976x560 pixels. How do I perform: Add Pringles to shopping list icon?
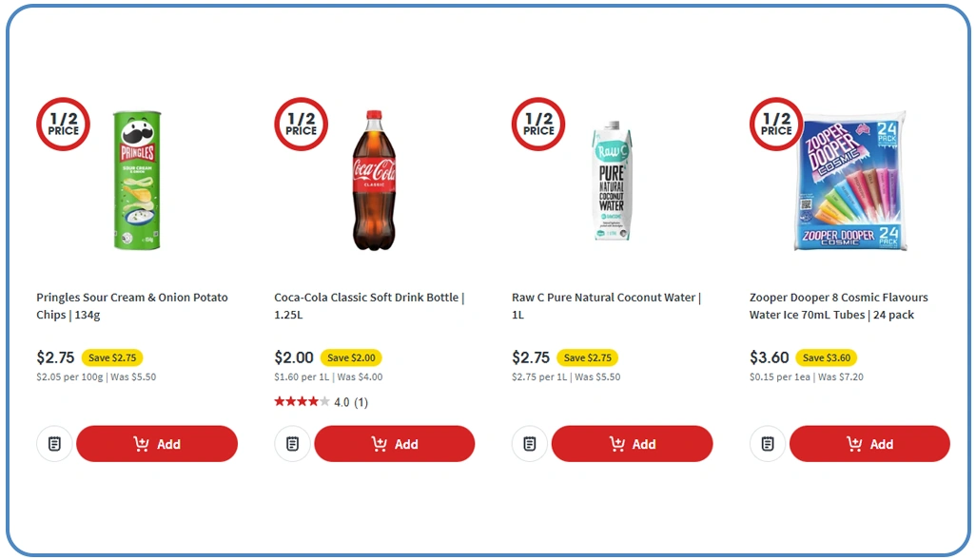[x=54, y=444]
